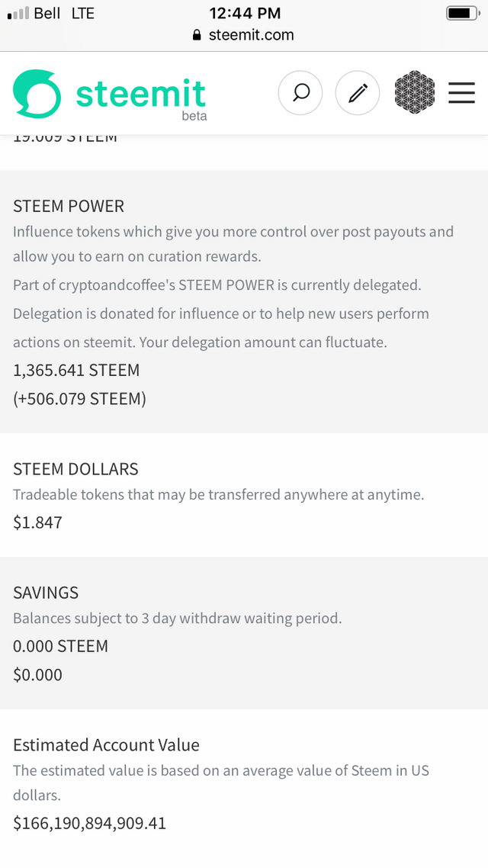Screen dimensions: 488x868
Task: Tap the 12:44 PM clock in status bar
Action: (245, 13)
